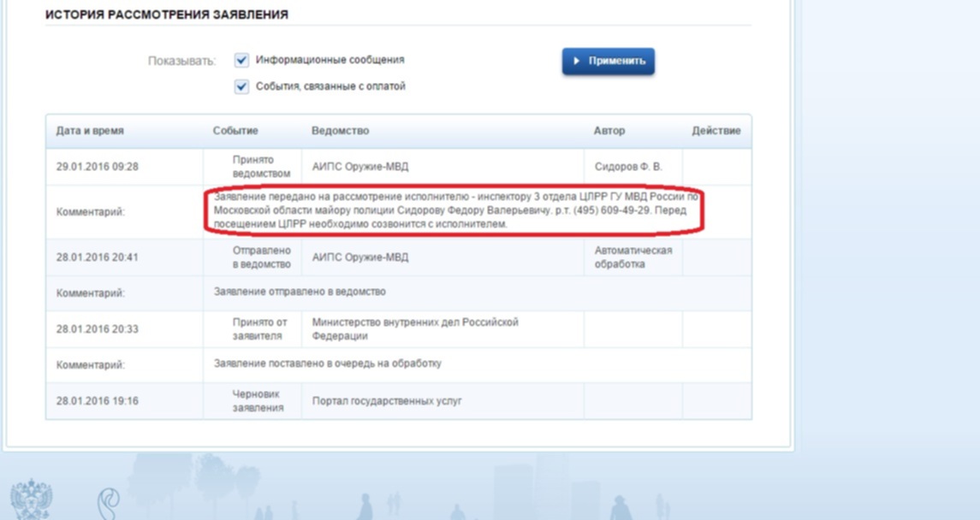980x520 pixels.
Task: Select the Ведомство column header
Action: [340, 131]
